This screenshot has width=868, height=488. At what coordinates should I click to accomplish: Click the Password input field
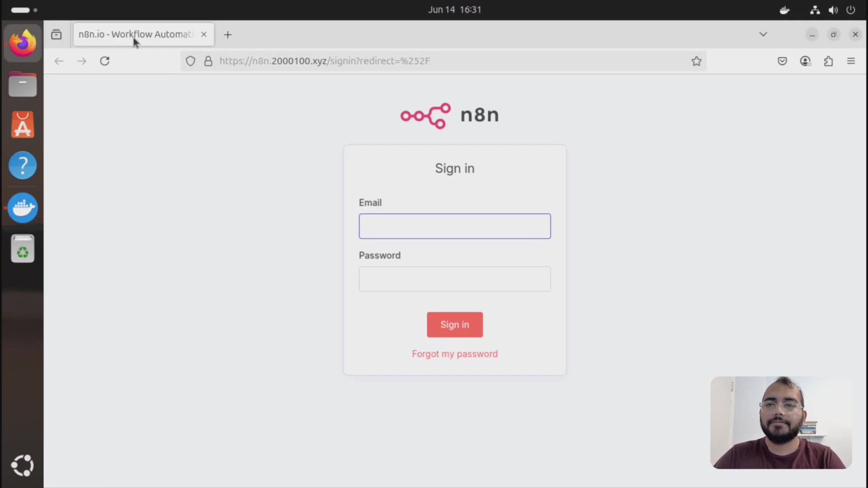(x=455, y=279)
